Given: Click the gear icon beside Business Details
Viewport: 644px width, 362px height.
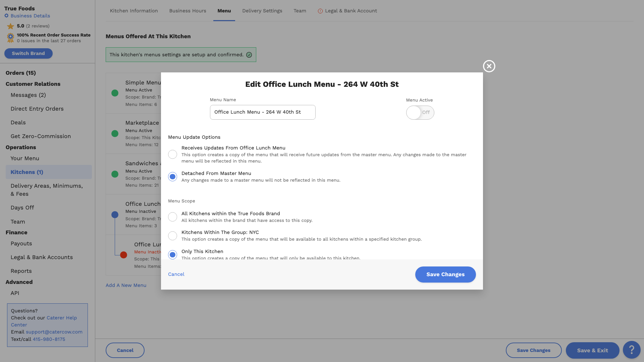Looking at the screenshot, I should pos(6,16).
